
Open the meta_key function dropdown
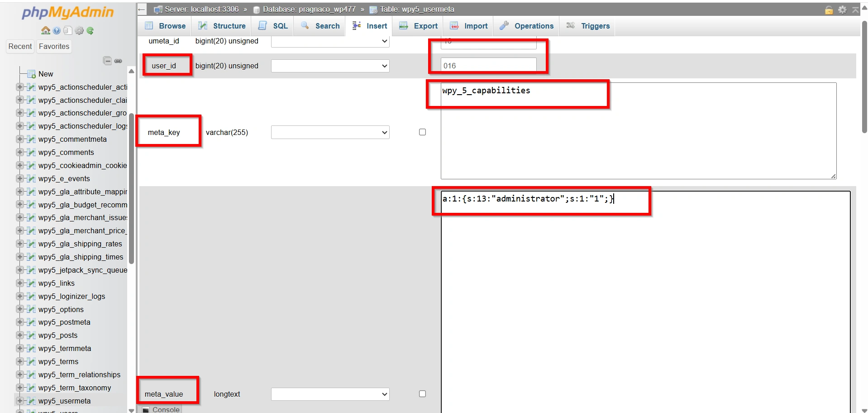[x=330, y=132]
